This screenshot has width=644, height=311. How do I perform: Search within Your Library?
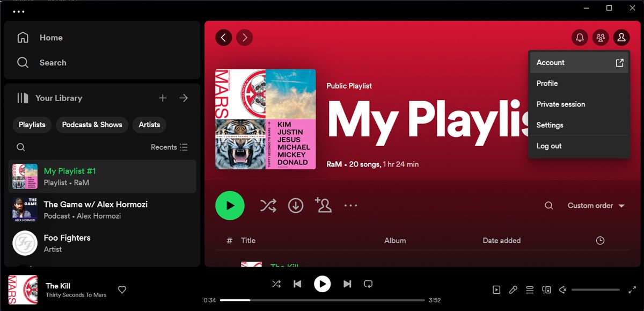20,147
